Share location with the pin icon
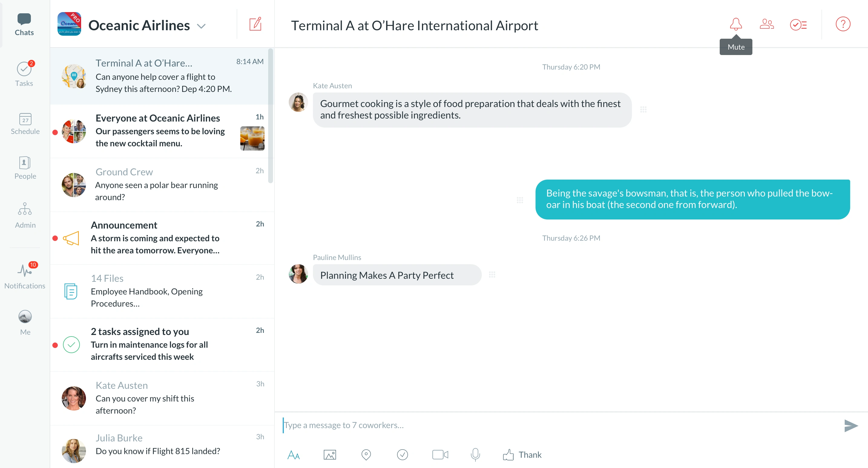Viewport: 868px width, 468px height. coord(366,455)
